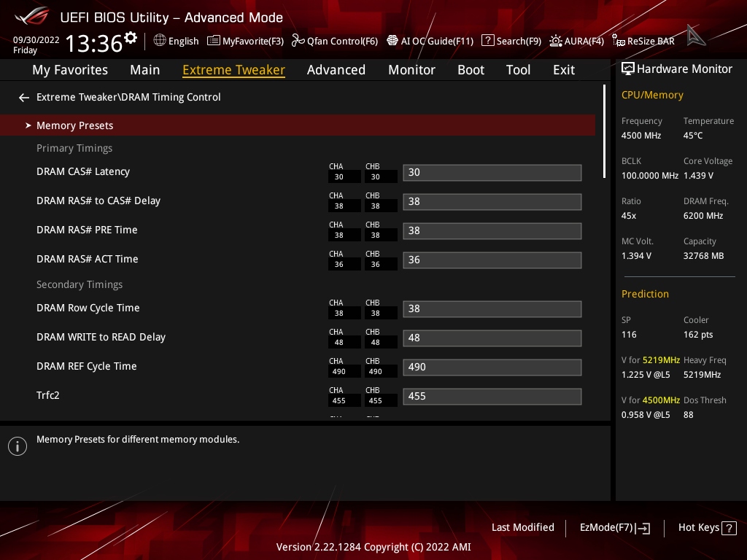
Task: Click the settings list scrollbar thumb
Action: pos(604,131)
